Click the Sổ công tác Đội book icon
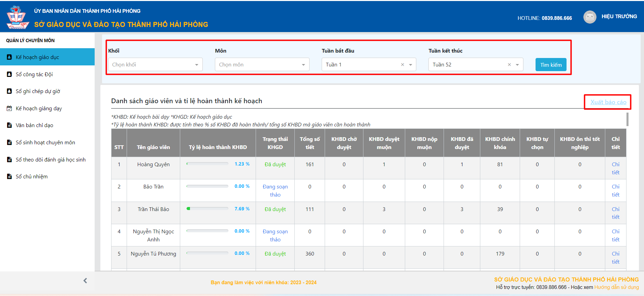644x296 pixels. [x=9, y=74]
